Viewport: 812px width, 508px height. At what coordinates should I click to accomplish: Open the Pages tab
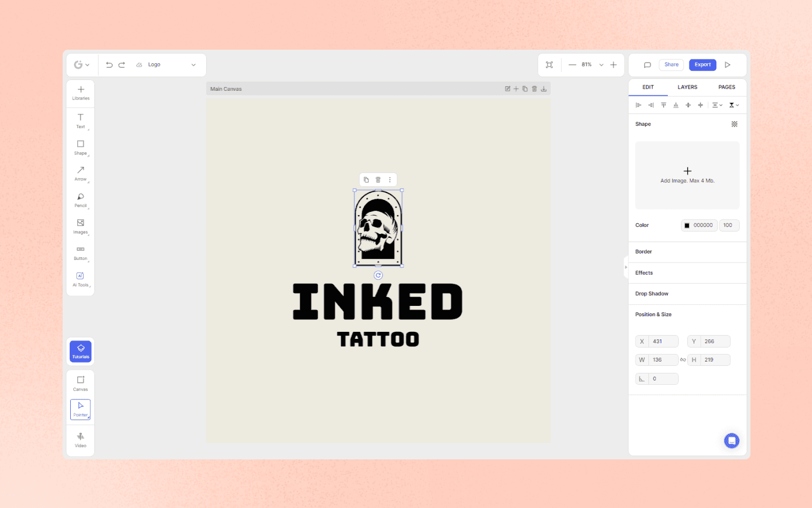click(x=726, y=87)
